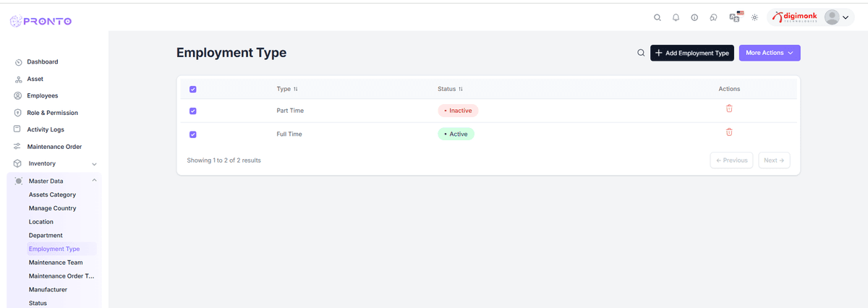Click the top header search icon
This screenshot has height=308, width=868.
tap(657, 17)
